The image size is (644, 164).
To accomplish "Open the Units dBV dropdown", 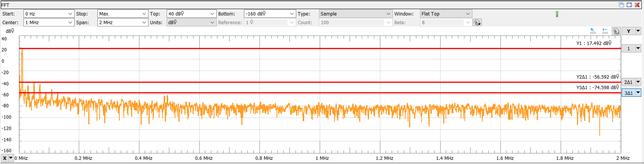I will pos(212,23).
